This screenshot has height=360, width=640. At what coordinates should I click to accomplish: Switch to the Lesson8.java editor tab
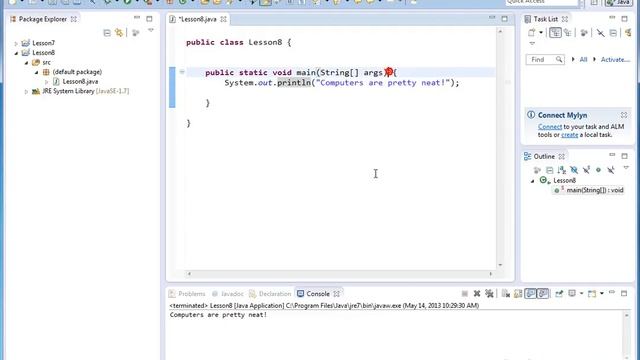tap(198, 19)
